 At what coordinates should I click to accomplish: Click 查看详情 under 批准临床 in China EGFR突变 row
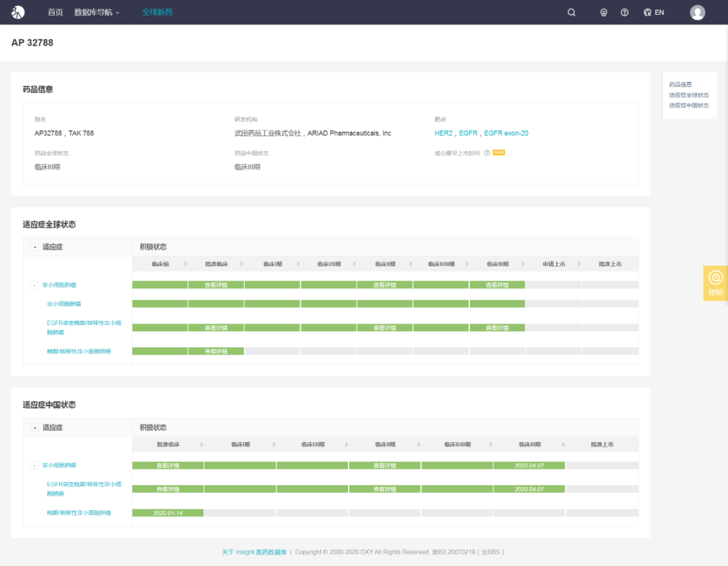tap(168, 489)
